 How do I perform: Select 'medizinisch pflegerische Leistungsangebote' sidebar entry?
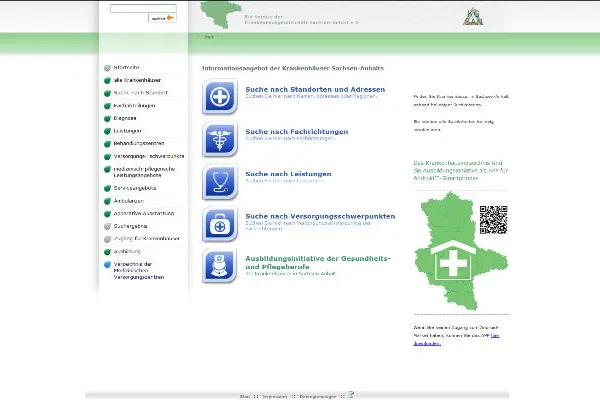(144, 172)
